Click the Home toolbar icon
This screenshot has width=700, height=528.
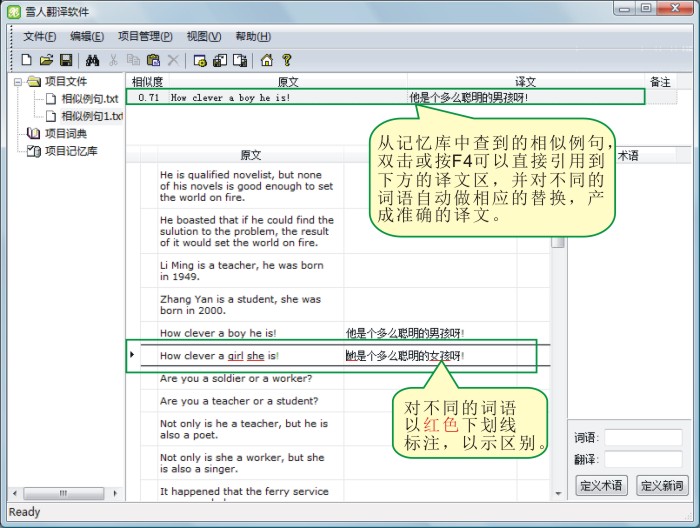coord(266,61)
